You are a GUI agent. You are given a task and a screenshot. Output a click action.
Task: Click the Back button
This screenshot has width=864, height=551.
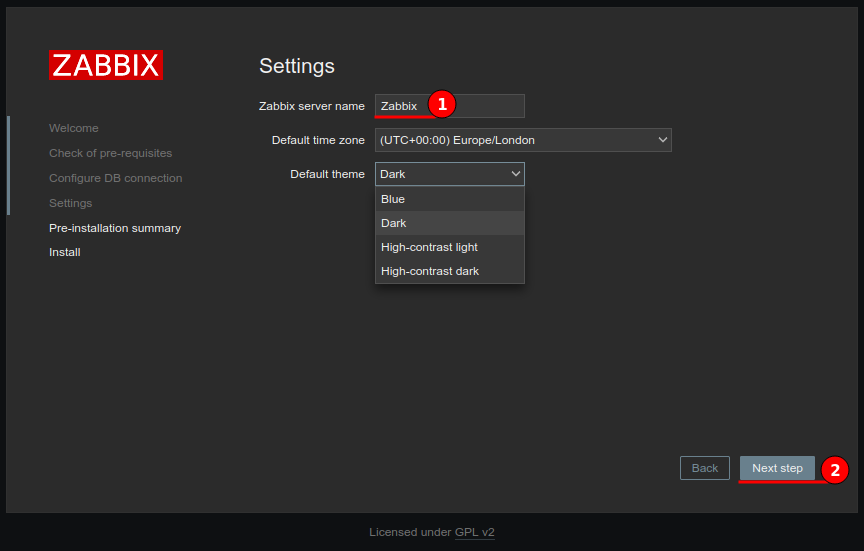coord(705,468)
